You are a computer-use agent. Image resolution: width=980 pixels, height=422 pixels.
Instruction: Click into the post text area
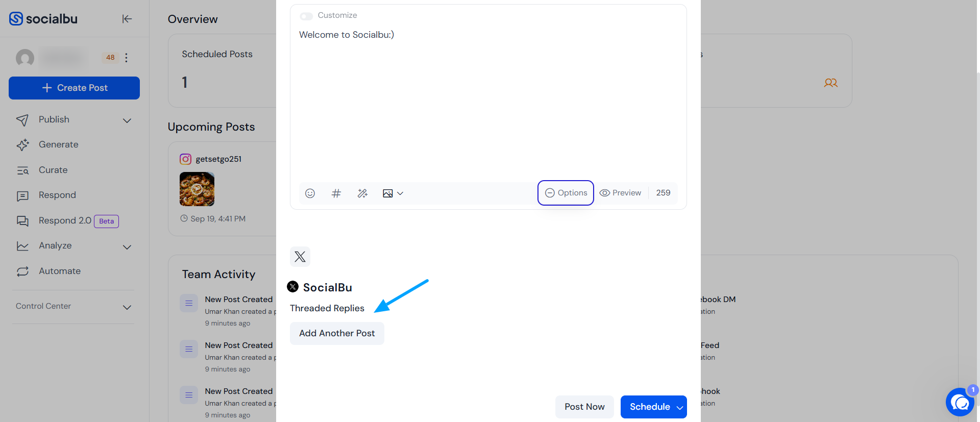point(488,102)
